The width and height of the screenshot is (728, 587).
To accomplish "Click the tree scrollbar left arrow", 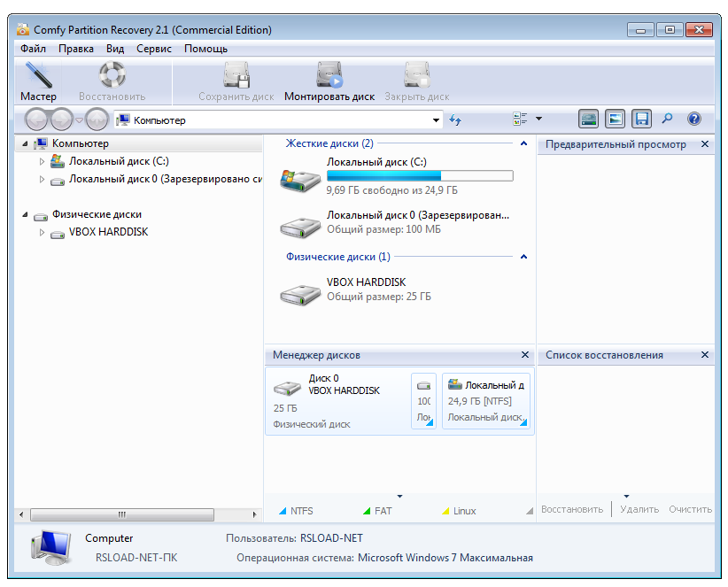I will 21,514.
